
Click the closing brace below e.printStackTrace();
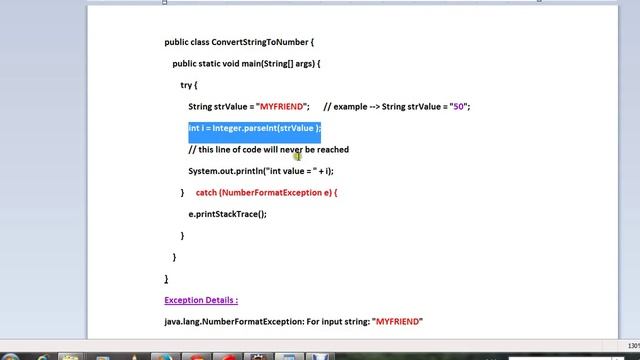pyautogui.click(x=182, y=236)
